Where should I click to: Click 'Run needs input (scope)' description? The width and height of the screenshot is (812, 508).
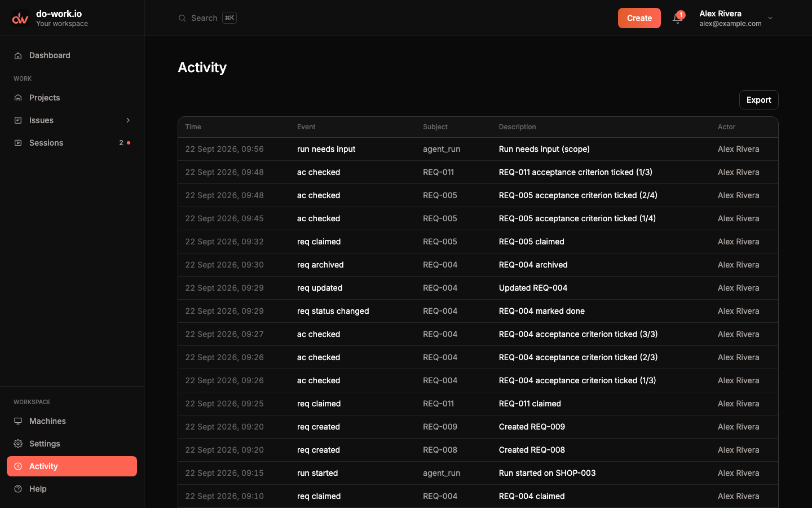tap(544, 149)
